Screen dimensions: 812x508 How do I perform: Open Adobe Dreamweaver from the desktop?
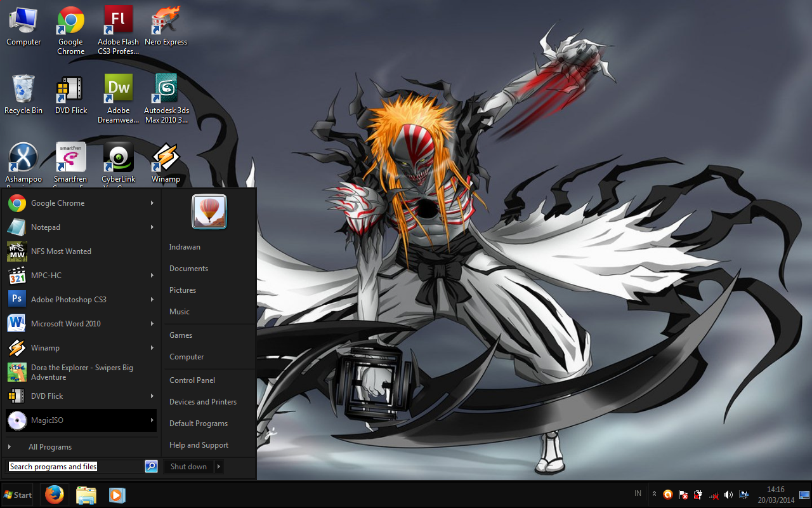coord(118,88)
